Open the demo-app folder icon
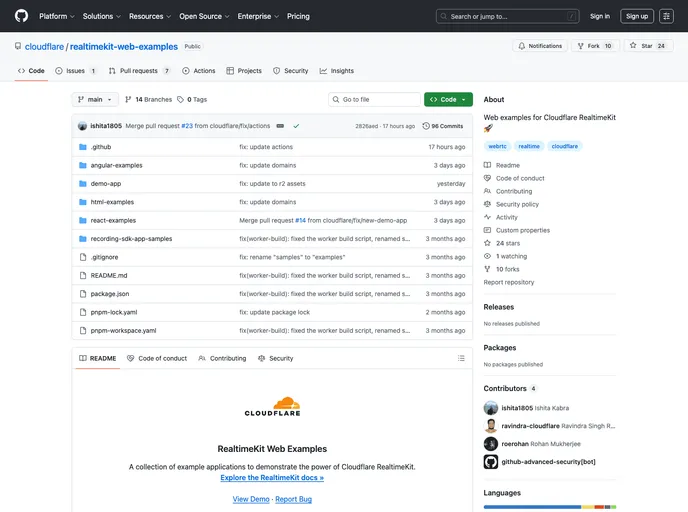The height and width of the screenshot is (512, 688). (82, 184)
